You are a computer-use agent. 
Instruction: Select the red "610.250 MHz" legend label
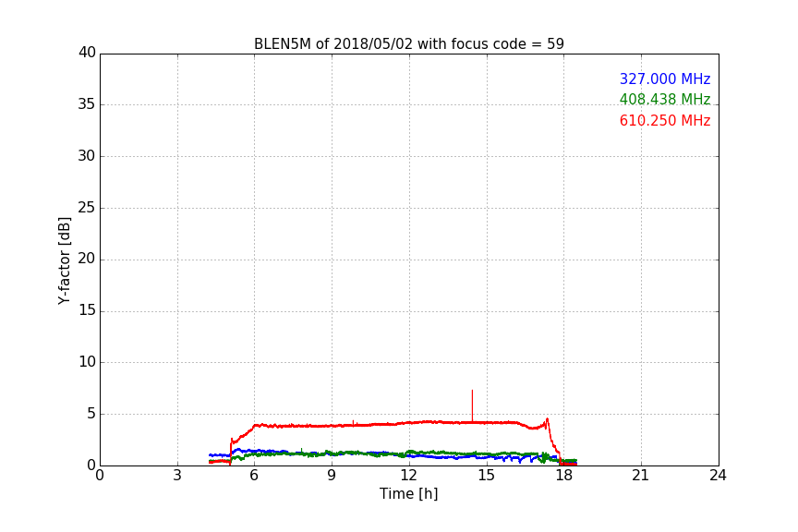(x=665, y=121)
